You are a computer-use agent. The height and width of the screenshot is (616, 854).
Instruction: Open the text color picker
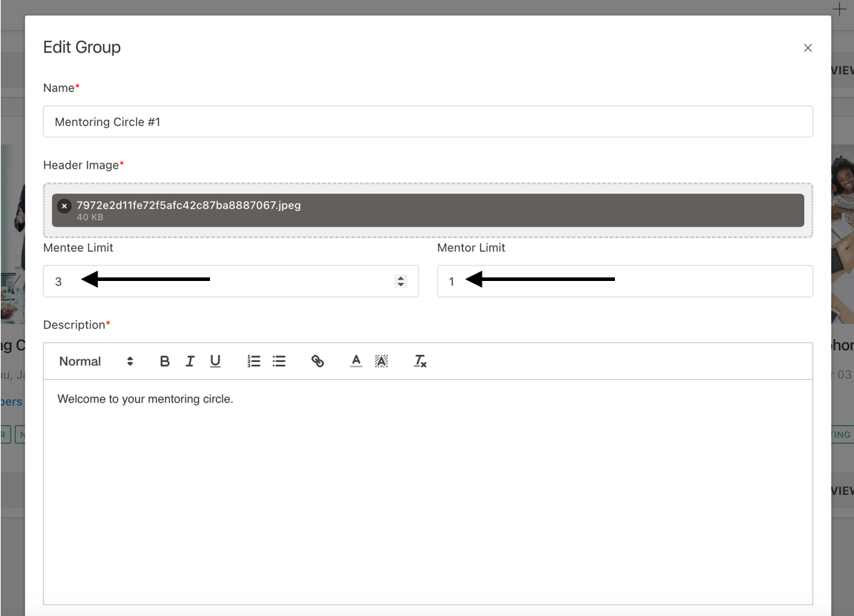tap(357, 361)
